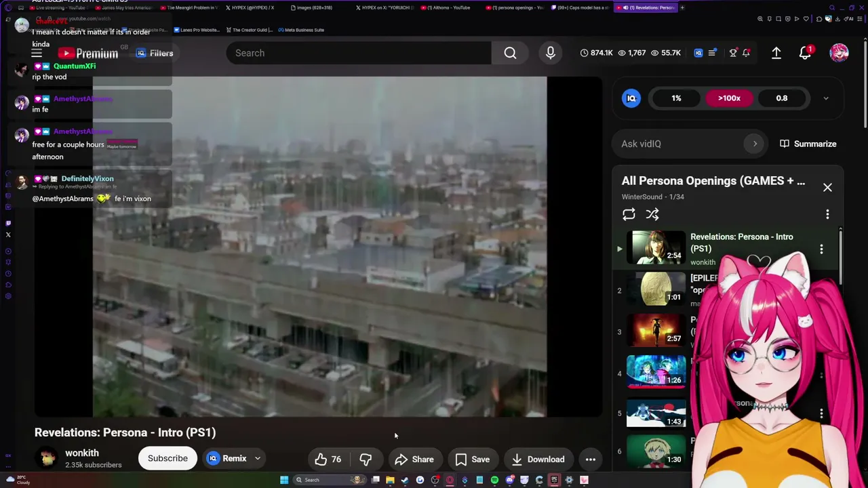Open the vidIQ alerts bell icon
Screen dimensions: 868x488
click(x=746, y=53)
